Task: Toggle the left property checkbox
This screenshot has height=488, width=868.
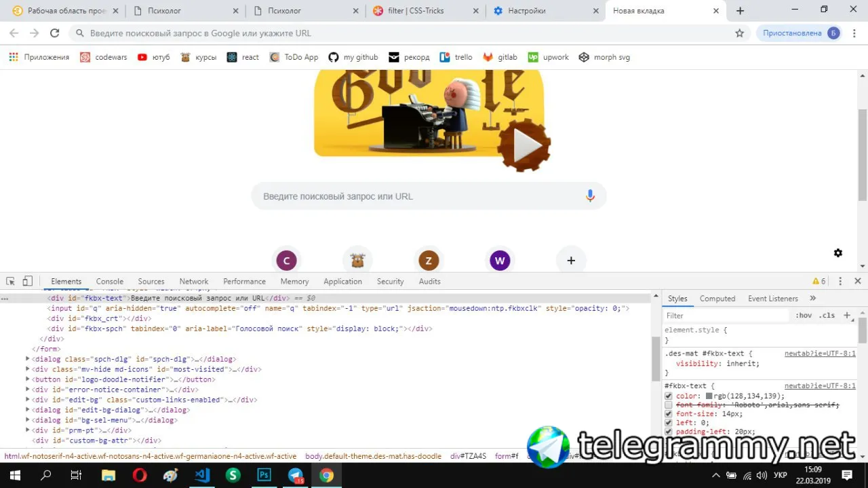Action: pyautogui.click(x=669, y=423)
